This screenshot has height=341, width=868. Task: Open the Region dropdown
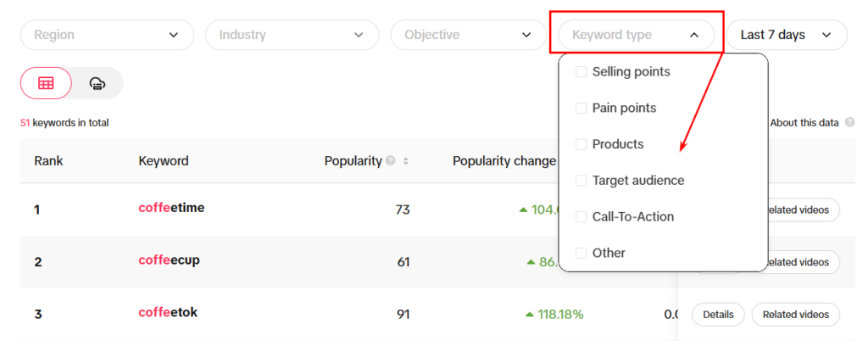point(108,35)
